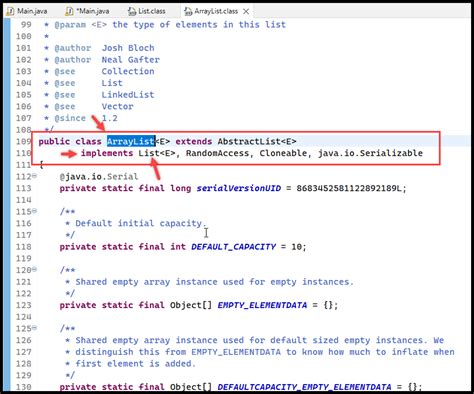Collapse the Javadoc fold at line 120

coord(35,269)
